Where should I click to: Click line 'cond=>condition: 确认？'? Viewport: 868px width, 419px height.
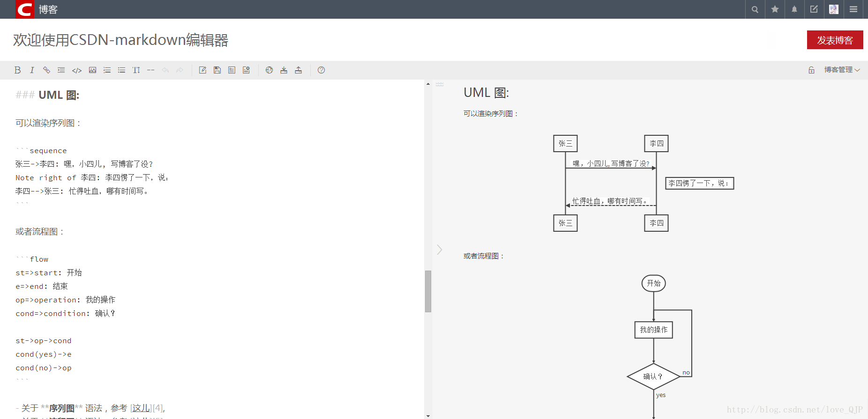(66, 314)
